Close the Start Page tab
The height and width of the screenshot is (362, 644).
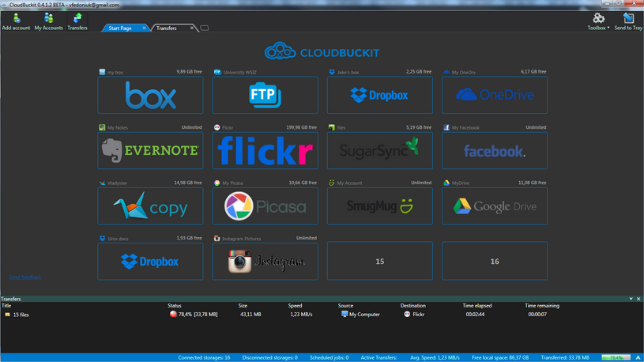(144, 28)
